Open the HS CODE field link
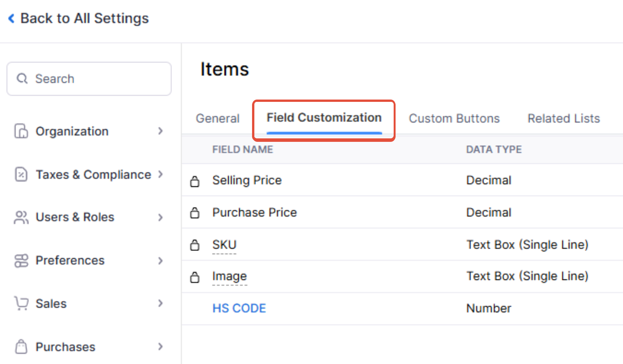The width and height of the screenshot is (623, 364). click(239, 308)
